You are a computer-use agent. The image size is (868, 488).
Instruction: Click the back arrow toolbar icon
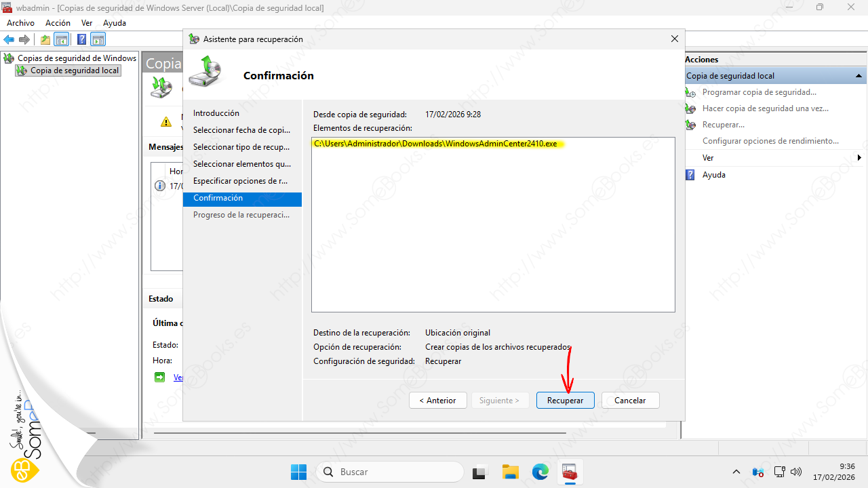[x=9, y=39]
